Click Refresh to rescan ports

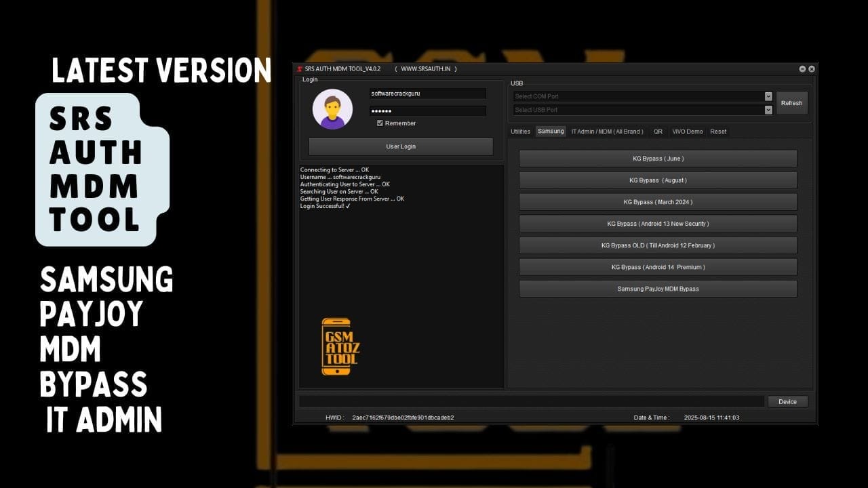click(791, 103)
